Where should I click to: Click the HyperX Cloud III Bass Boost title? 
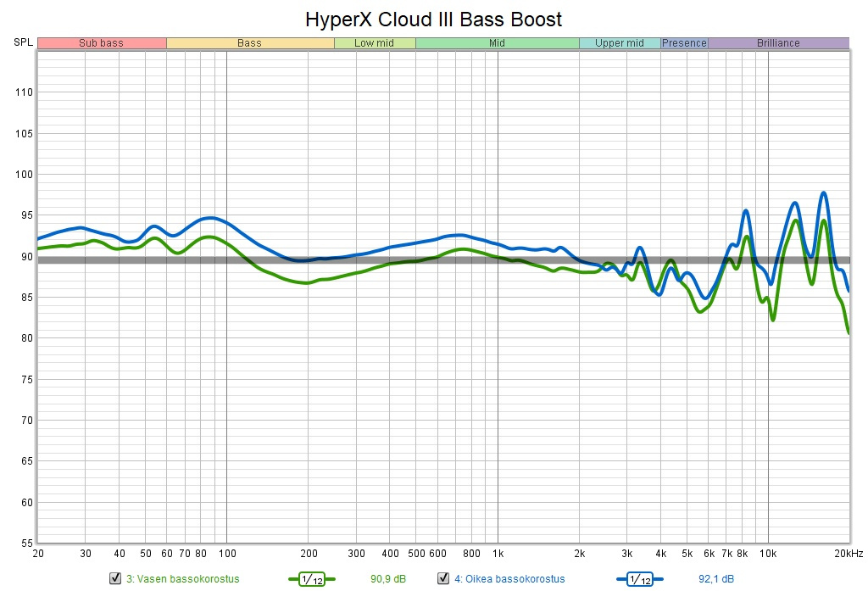tap(433, 20)
